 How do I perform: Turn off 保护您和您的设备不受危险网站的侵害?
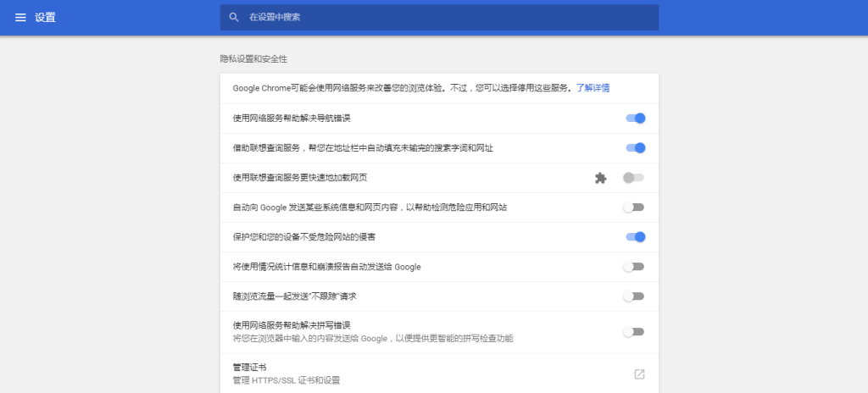click(x=636, y=237)
